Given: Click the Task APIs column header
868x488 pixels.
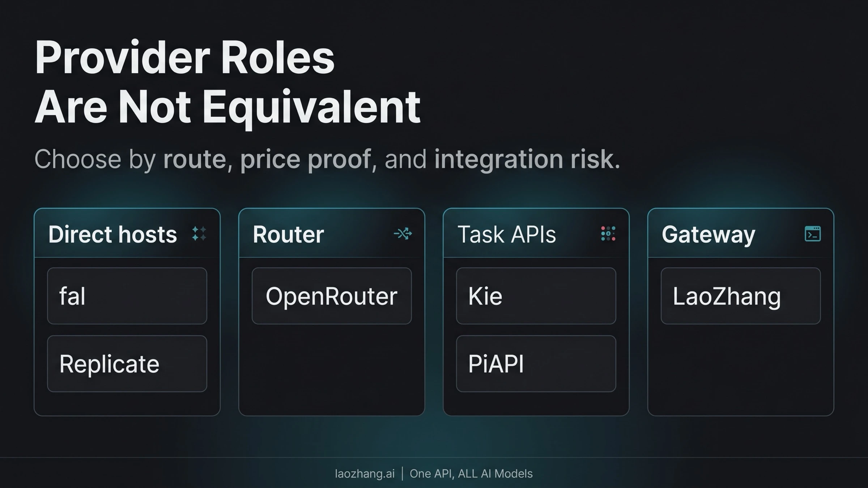Looking at the screenshot, I should [x=507, y=234].
